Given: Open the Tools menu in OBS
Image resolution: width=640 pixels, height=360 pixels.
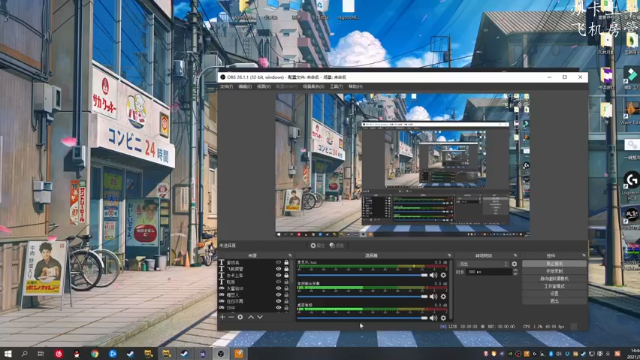Looking at the screenshot, I should [336, 87].
